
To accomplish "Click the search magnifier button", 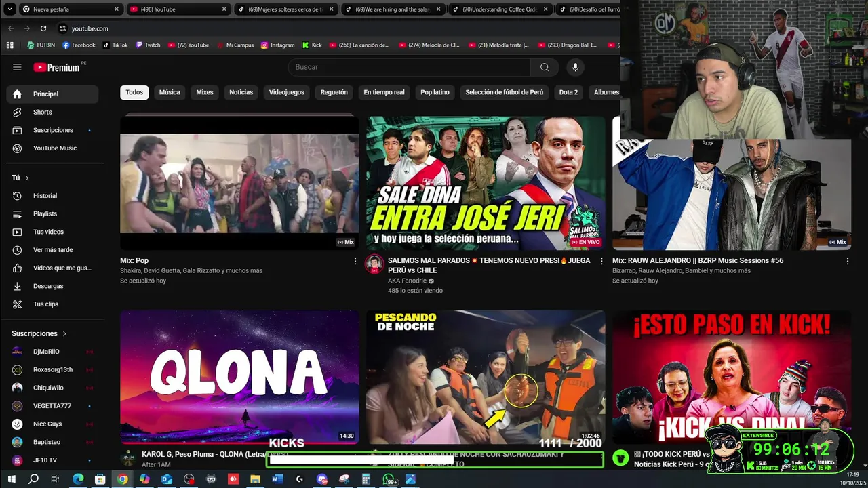I will [x=545, y=67].
